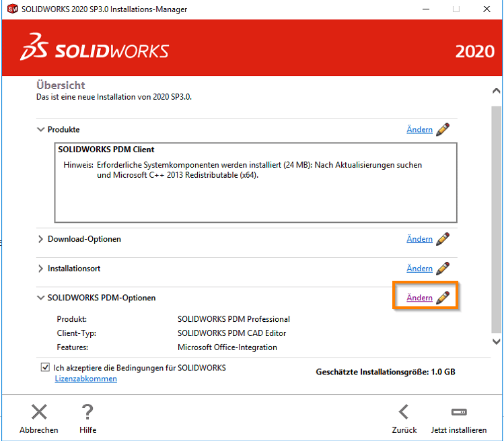Click the SOLIDWORKS PDM Client product entry
This screenshot has height=441, width=504.
coord(106,149)
